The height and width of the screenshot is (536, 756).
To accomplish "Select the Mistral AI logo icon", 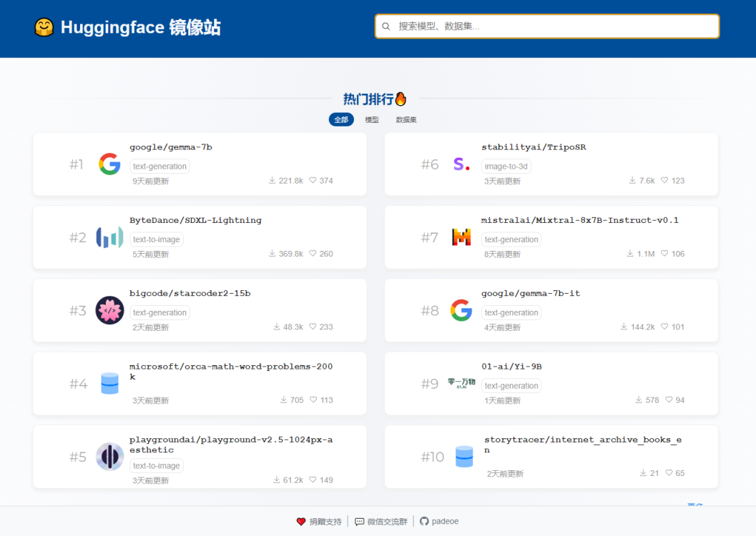I will (461, 237).
